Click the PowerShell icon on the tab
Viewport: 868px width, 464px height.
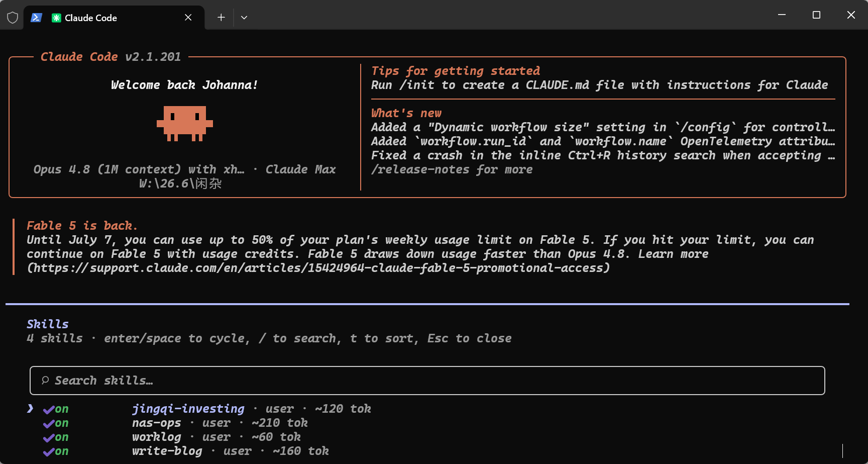pyautogui.click(x=36, y=18)
